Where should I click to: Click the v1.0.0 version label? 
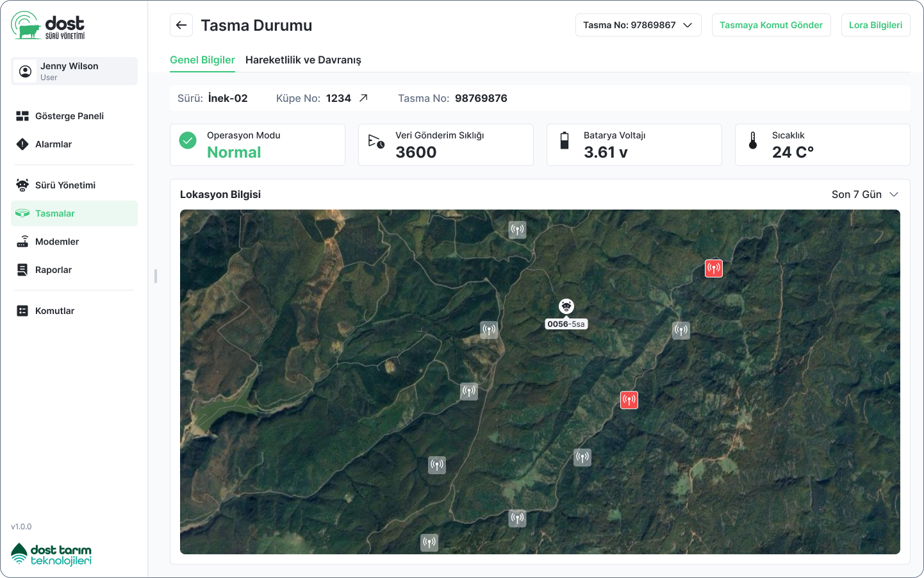coord(21,527)
